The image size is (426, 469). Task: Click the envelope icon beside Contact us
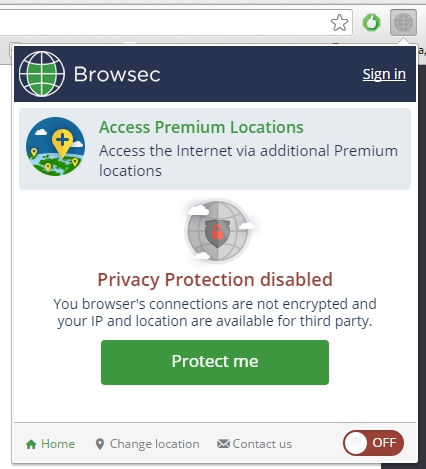coord(223,444)
